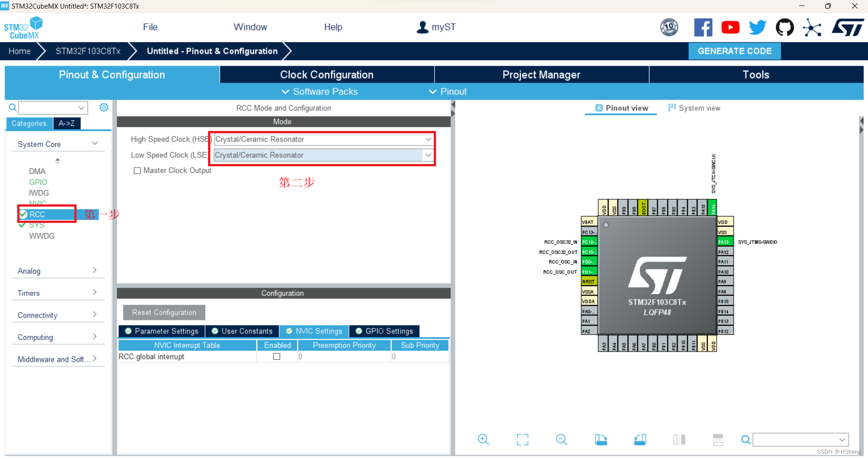The height and width of the screenshot is (459, 868).
Task: Click the ST logo in the top right corner
Action: click(847, 27)
